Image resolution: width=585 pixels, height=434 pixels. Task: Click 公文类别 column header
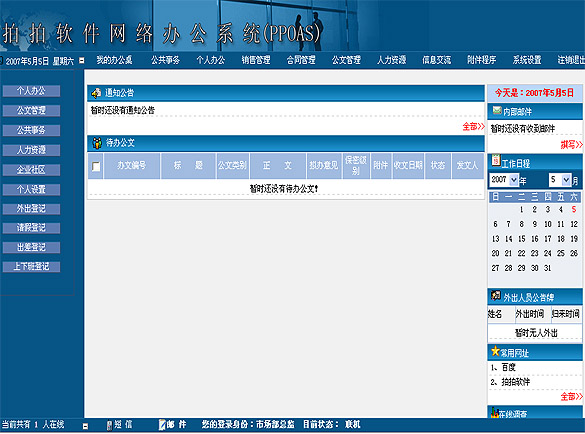(x=232, y=166)
